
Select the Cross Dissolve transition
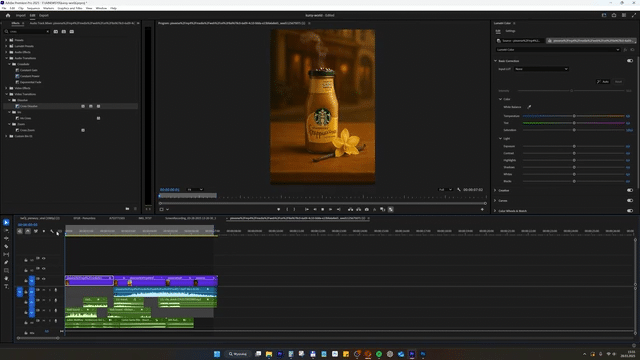tap(29, 106)
